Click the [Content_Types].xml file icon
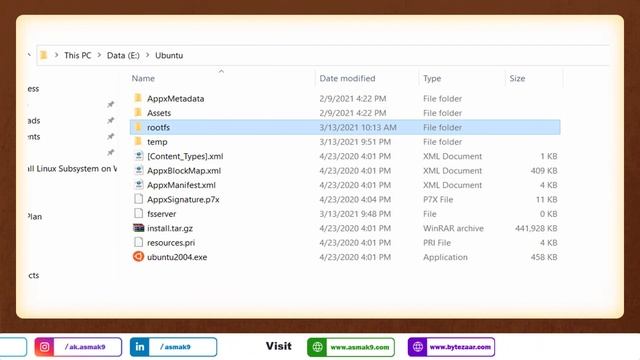 pos(138,156)
